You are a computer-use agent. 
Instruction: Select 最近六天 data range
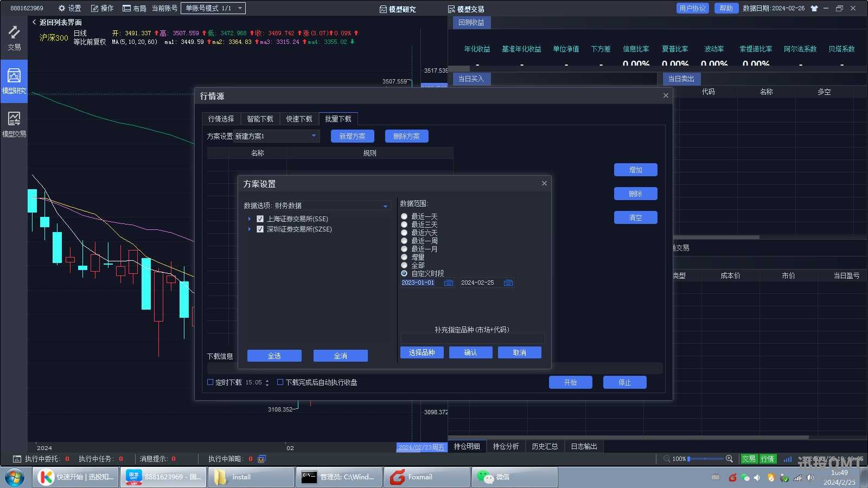coord(404,233)
